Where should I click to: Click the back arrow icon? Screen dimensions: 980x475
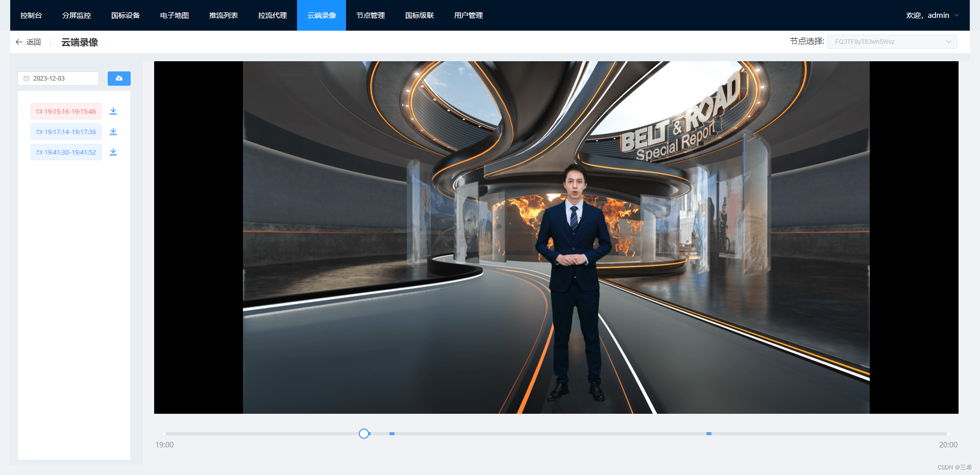pos(19,42)
